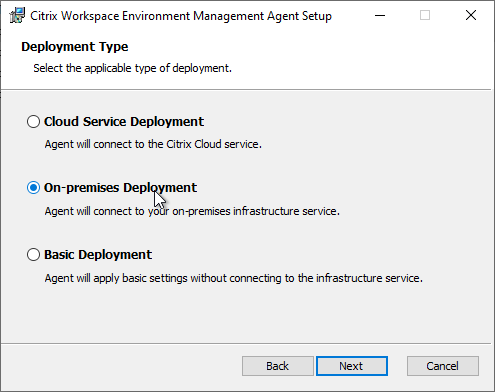Click the empty grey area below Basic Deployment
Image resolution: width=495 pixels, height=392 pixels.
coord(247,315)
